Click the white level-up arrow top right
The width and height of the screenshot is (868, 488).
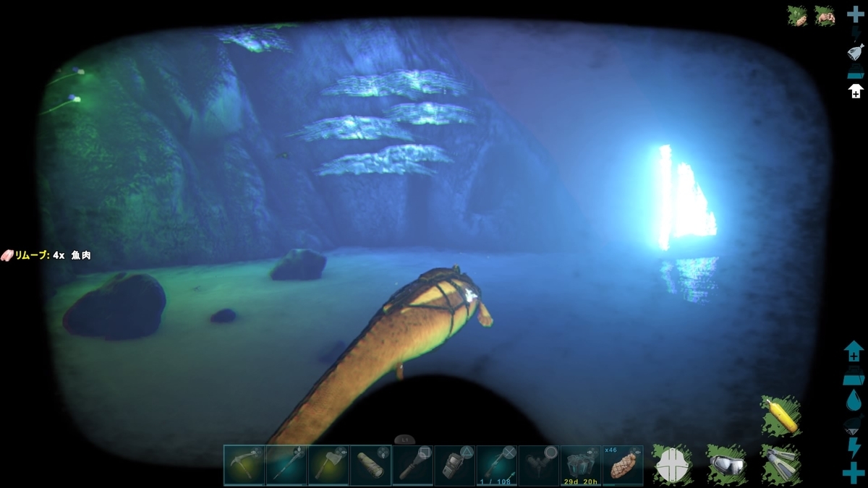pyautogui.click(x=856, y=90)
